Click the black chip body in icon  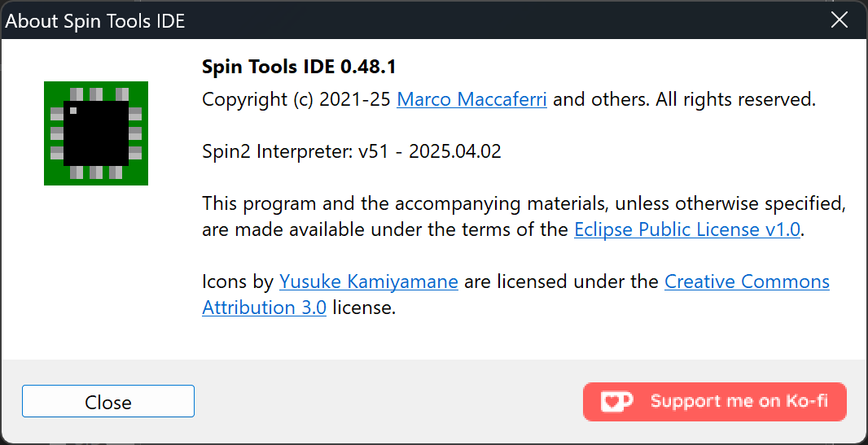point(96,133)
